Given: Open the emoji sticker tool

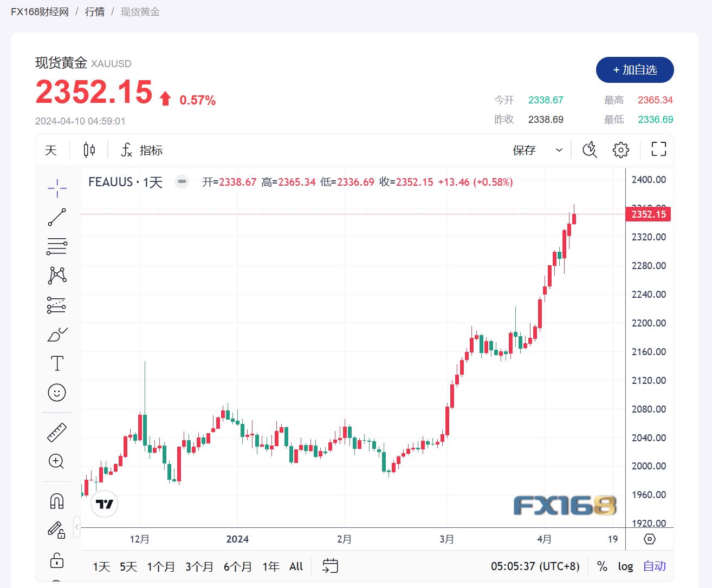Looking at the screenshot, I should click(x=57, y=393).
